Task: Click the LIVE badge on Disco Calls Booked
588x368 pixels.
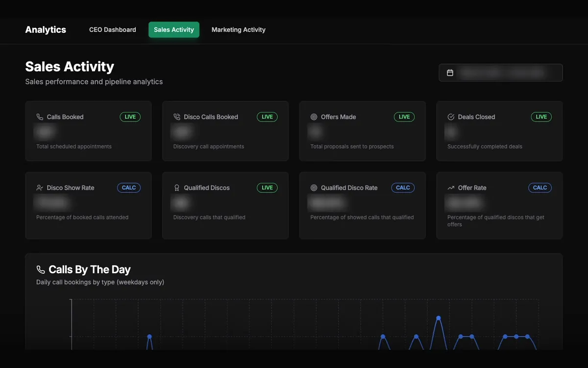Action: point(267,117)
